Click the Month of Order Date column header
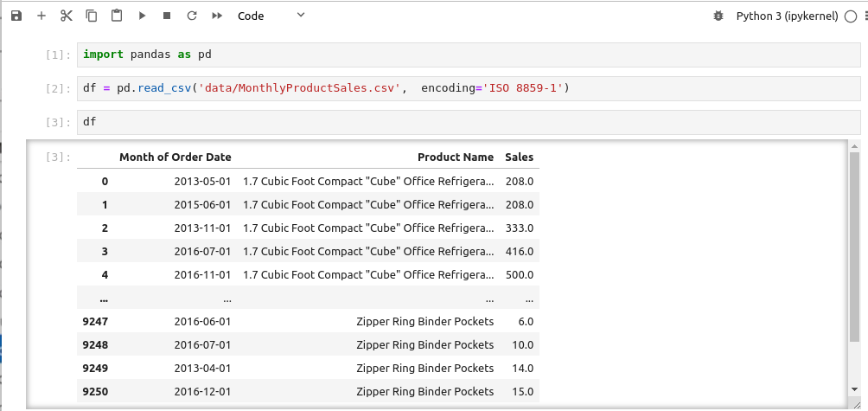 [176, 157]
